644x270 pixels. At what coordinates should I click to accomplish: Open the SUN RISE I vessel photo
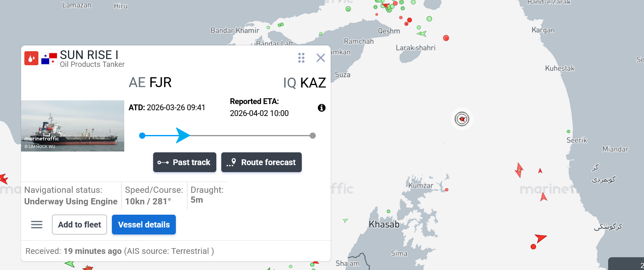click(73, 126)
